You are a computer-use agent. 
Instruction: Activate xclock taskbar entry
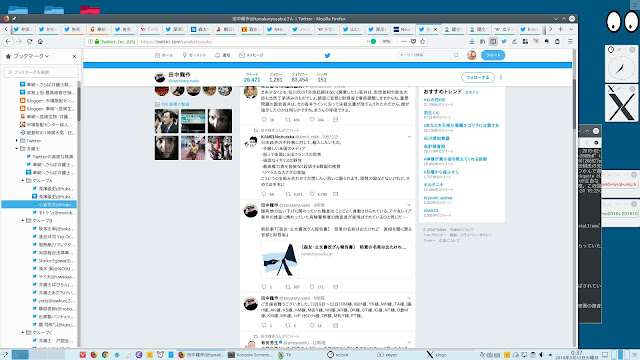[x=338, y=355]
